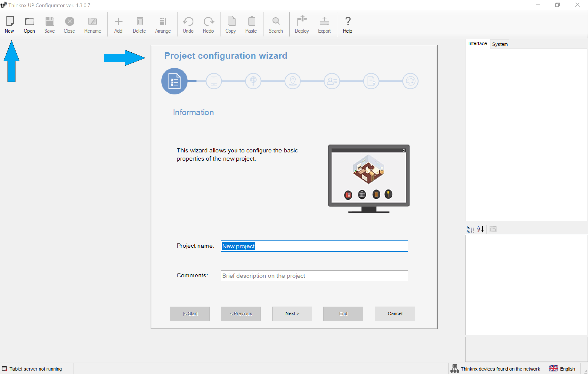The height and width of the screenshot is (374, 588).
Task: Switch to the System tab
Action: (499, 44)
